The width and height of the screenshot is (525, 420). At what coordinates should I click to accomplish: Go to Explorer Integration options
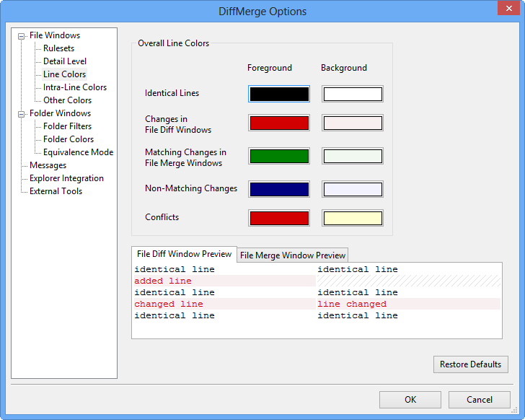coord(66,178)
